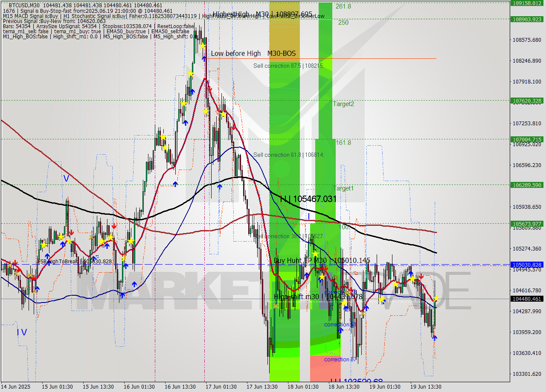Click the 161.8 Fibonacci level label
Viewport: 546px width, 392px height.
click(343, 143)
